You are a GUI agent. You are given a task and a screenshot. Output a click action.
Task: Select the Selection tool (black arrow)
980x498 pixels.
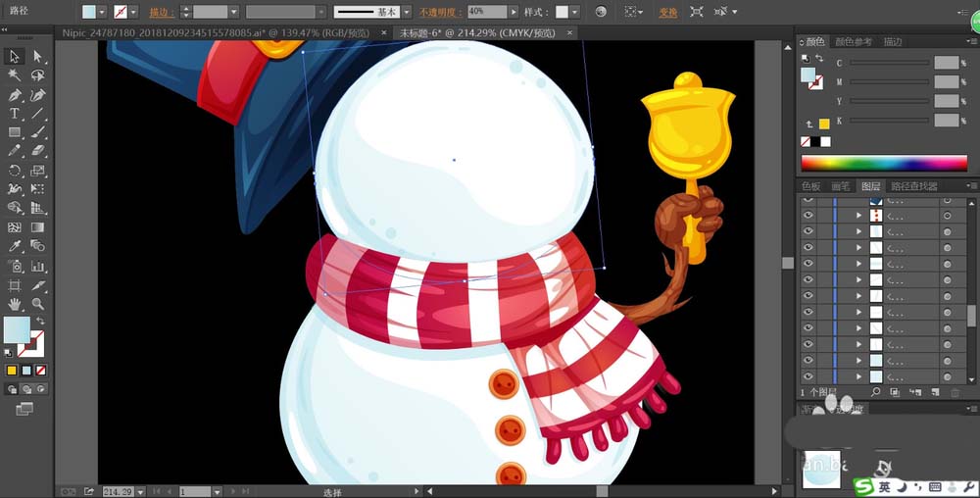[x=15, y=57]
